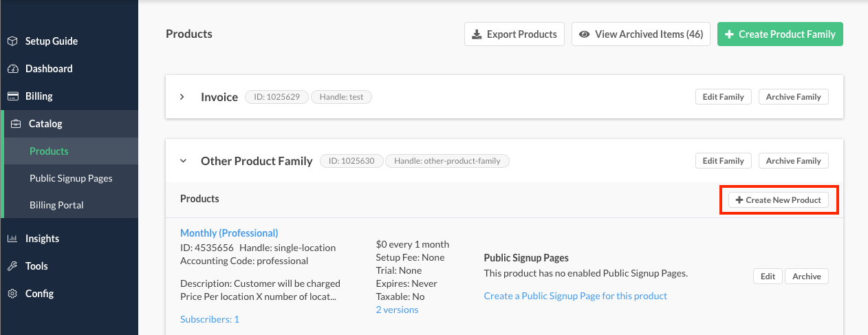Screen dimensions: 868x335
Task: View the 2 versions link
Action: click(x=397, y=310)
